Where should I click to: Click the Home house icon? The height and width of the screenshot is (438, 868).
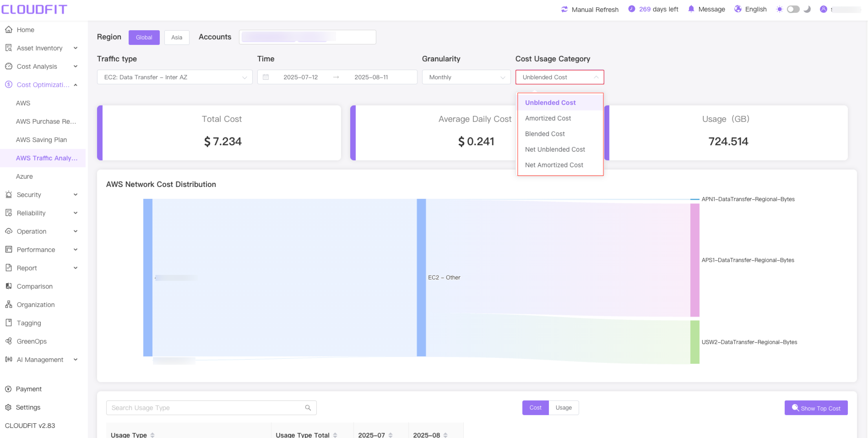pos(9,30)
